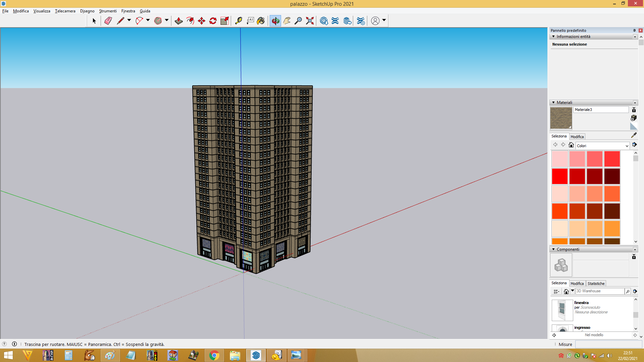Screen dimensions: 644x362
Task: Activate the Zoom magnifier tool
Action: tap(298, 21)
